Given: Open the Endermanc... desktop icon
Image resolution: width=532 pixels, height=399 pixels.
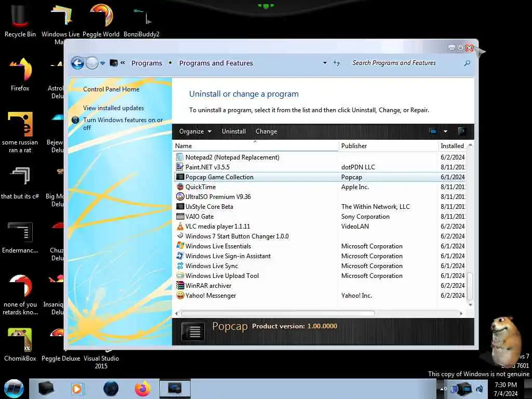Looking at the screenshot, I should pyautogui.click(x=20, y=237).
